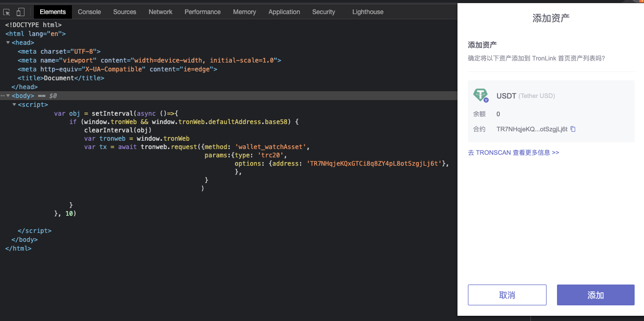Click the TronLink confirmation question text
This screenshot has width=644, height=321.
537,58
